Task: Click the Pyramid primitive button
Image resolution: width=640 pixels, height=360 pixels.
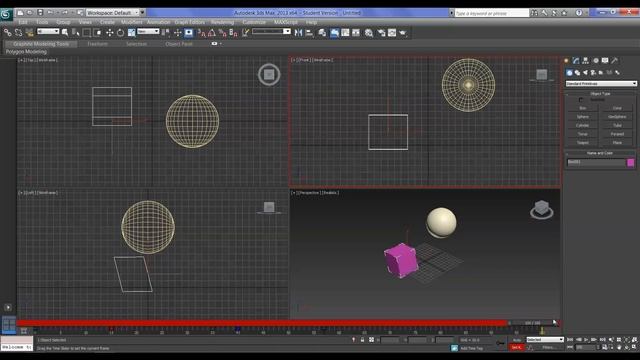Action: (x=617, y=134)
